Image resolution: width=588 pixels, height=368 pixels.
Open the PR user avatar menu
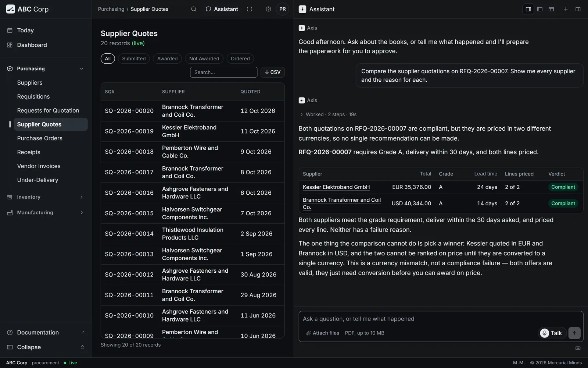click(283, 9)
